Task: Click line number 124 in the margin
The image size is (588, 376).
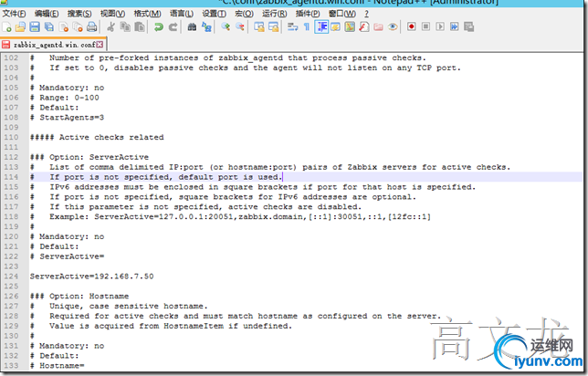Action: tap(11, 277)
